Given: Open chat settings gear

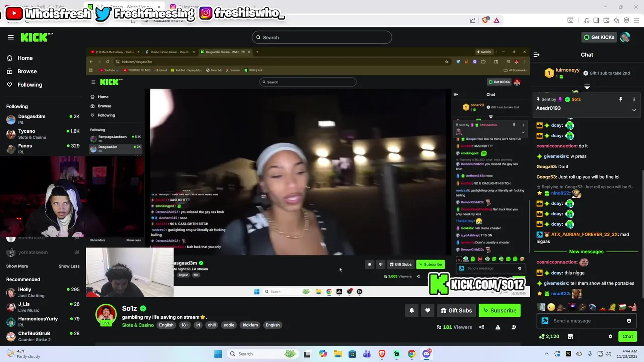Looking at the screenshot, I should pos(610,336).
